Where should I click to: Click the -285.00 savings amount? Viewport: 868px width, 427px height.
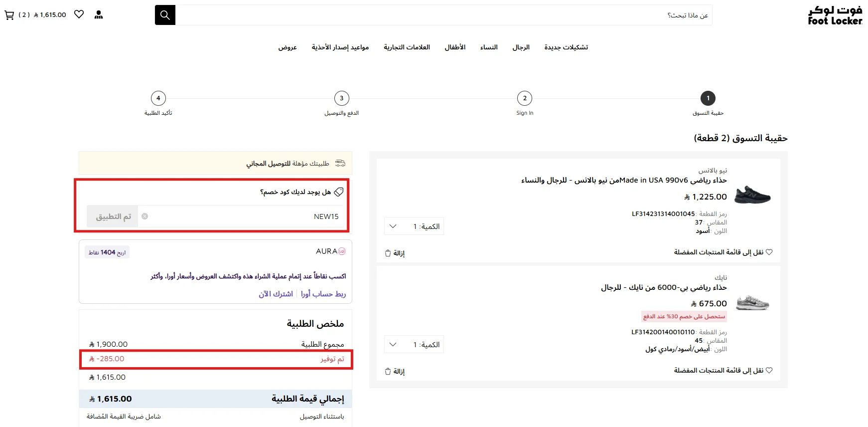point(107,359)
